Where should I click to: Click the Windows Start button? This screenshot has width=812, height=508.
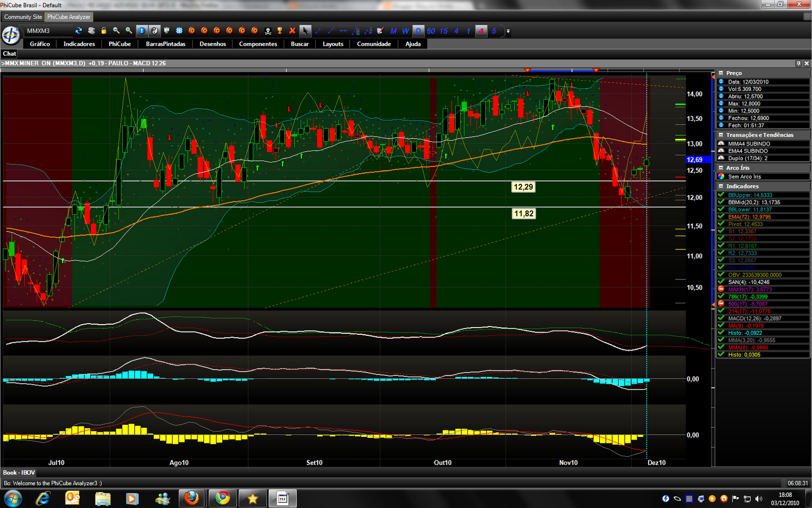pyautogui.click(x=13, y=498)
